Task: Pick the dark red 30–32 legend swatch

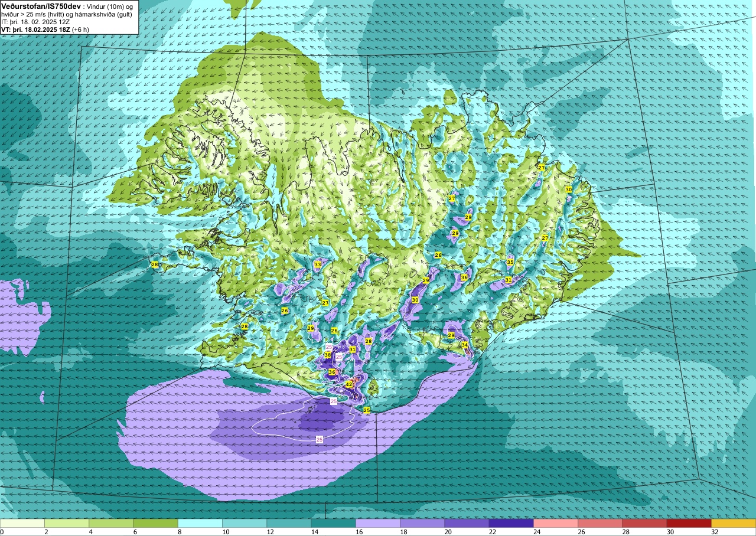Action: click(x=689, y=523)
